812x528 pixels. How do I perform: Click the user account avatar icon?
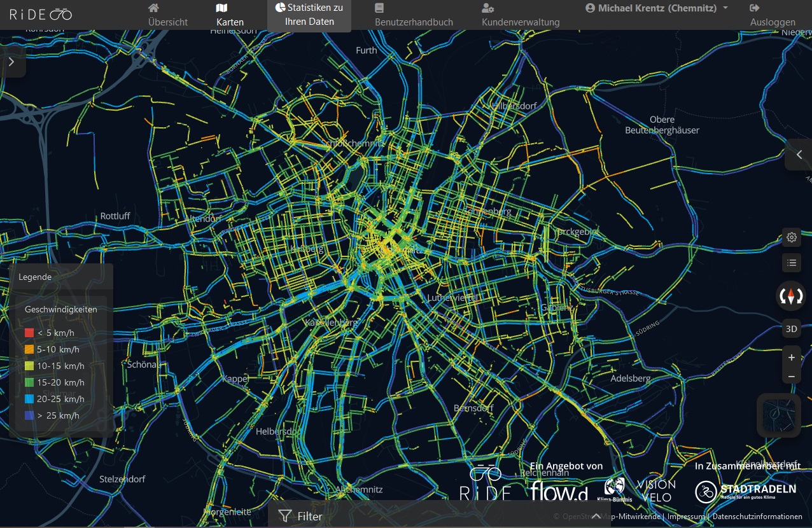590,8
